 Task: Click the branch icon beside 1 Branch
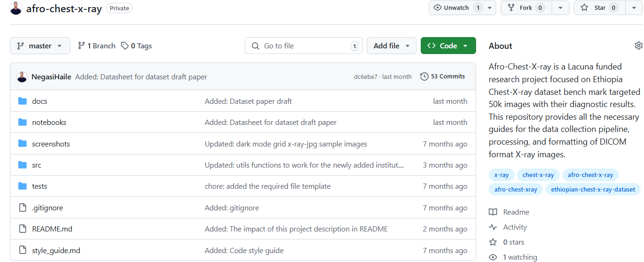click(x=81, y=46)
